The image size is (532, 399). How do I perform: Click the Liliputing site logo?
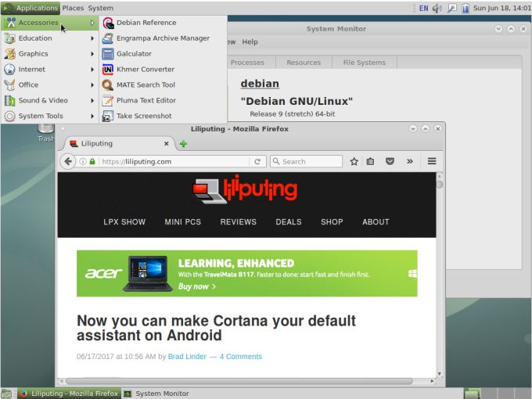(x=245, y=189)
